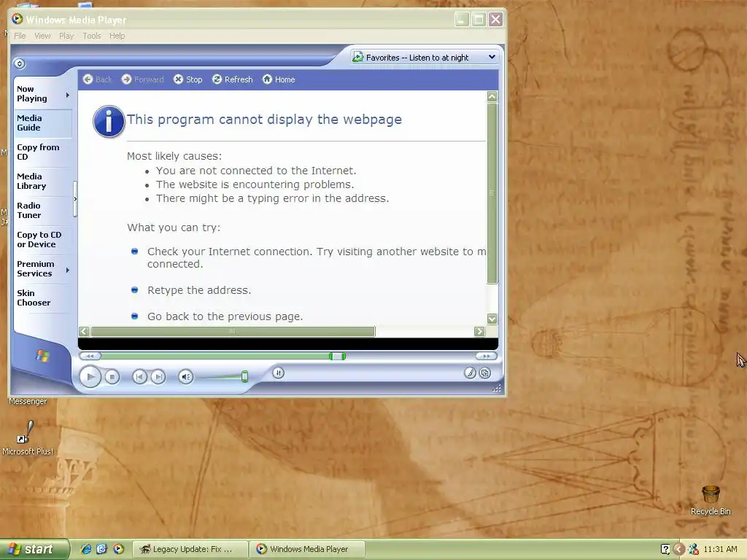Open the File menu
The image size is (747, 560).
click(20, 36)
